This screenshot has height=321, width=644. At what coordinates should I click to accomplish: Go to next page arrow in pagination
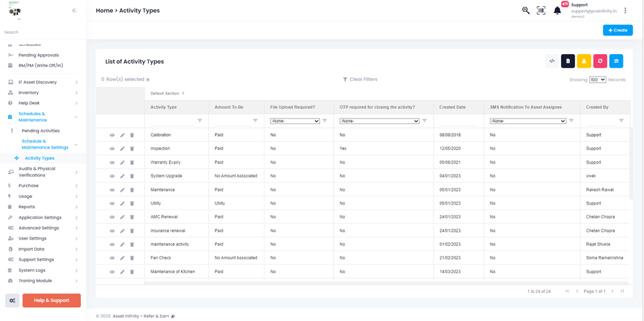(x=612, y=291)
